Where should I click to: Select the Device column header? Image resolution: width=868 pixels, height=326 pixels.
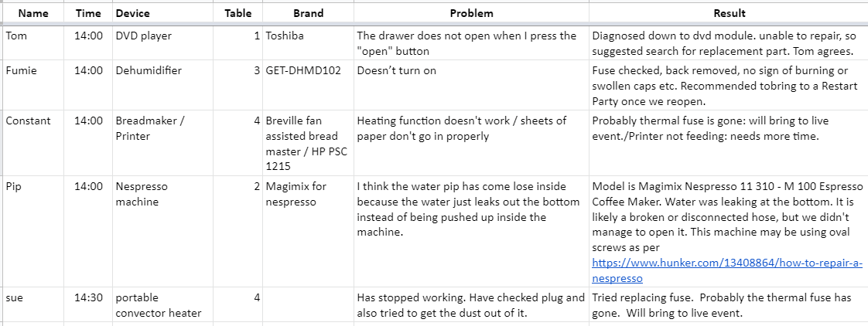[162, 13]
